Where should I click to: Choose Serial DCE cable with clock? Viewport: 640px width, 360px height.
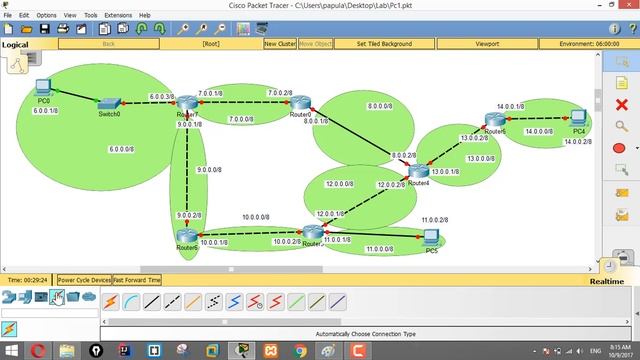[x=255, y=302]
